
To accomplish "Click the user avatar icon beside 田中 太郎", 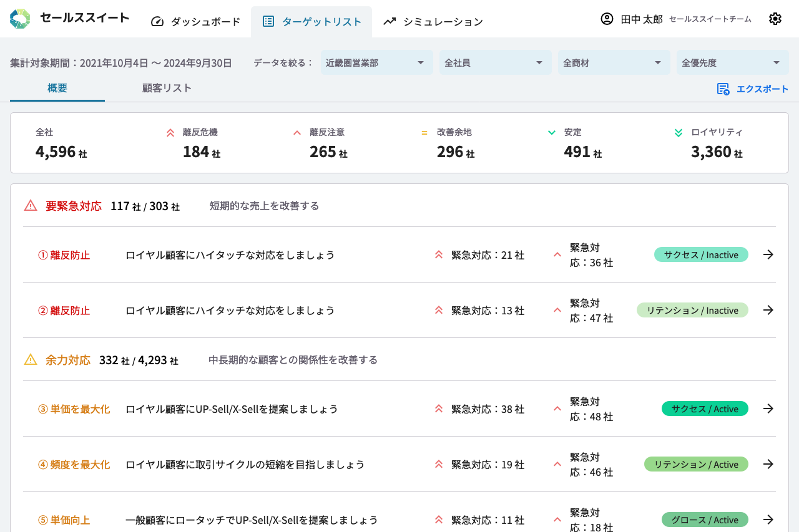I will point(607,19).
